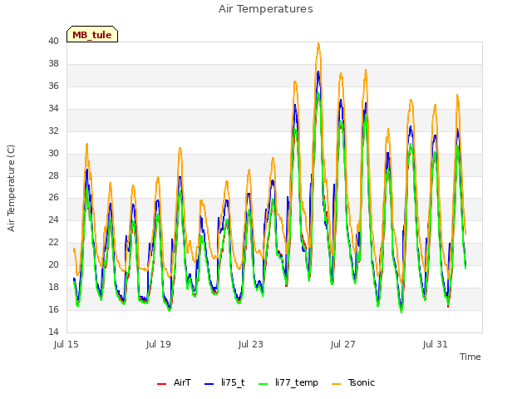The width and height of the screenshot is (532, 399).
Task: Click the green li77_temp legend color marker
Action: coord(263,384)
